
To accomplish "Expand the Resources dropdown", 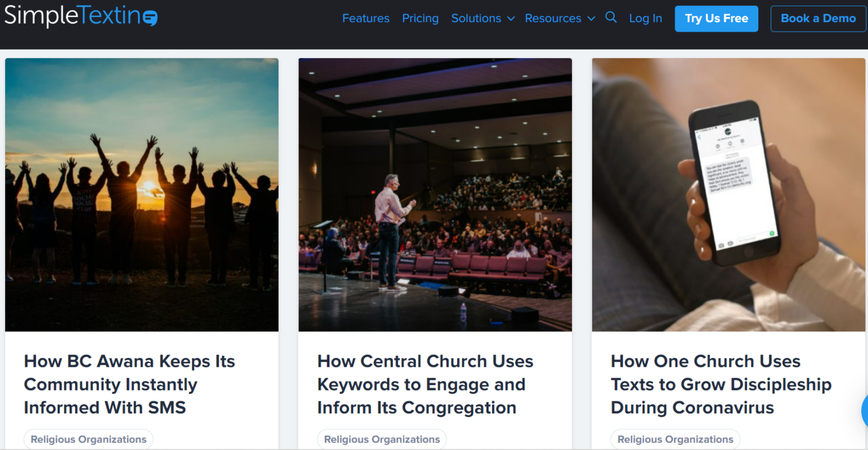I will tap(553, 18).
